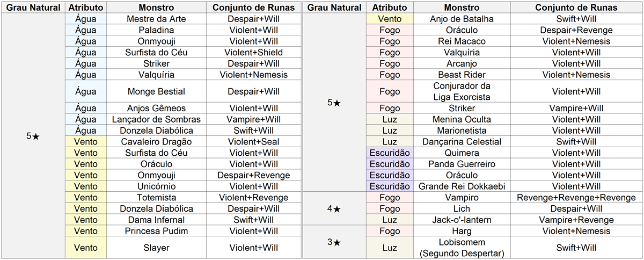
Task: Select the 4★ natural grade cell
Action: point(333,208)
